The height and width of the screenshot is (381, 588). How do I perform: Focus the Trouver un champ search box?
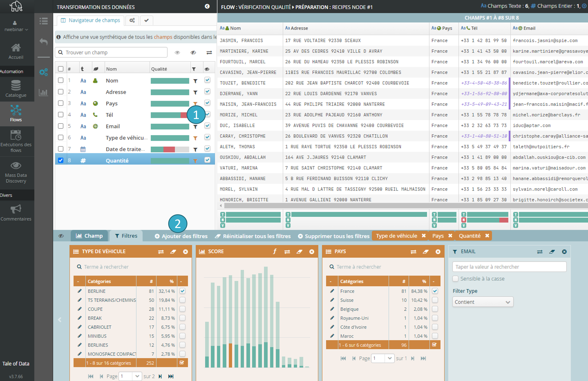[x=111, y=52]
